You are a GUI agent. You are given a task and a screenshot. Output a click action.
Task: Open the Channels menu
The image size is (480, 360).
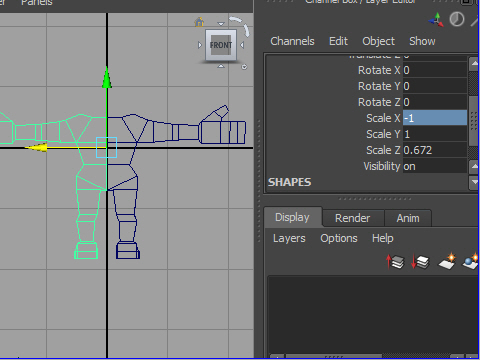pos(292,41)
